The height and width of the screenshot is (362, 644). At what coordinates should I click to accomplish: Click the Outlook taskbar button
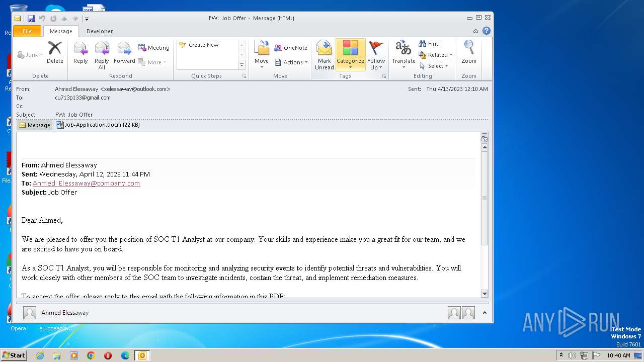(x=142, y=355)
